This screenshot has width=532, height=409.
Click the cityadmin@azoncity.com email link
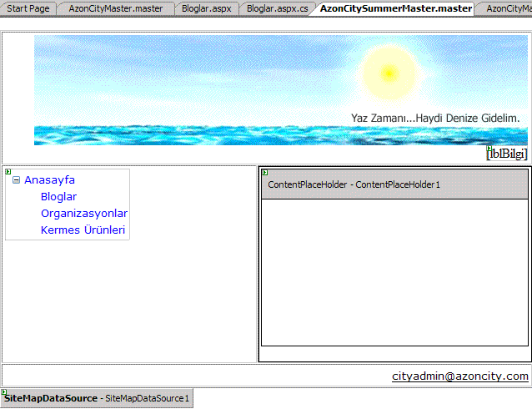tap(460, 376)
